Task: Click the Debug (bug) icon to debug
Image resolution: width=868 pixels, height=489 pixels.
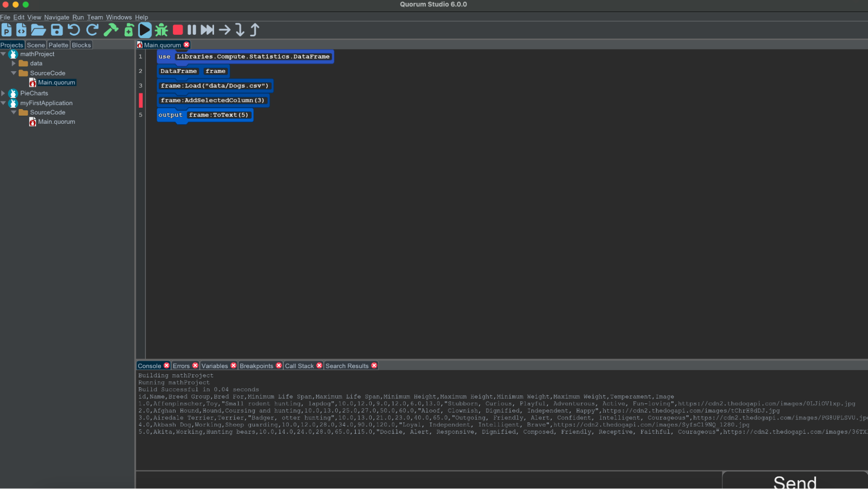Action: (162, 30)
